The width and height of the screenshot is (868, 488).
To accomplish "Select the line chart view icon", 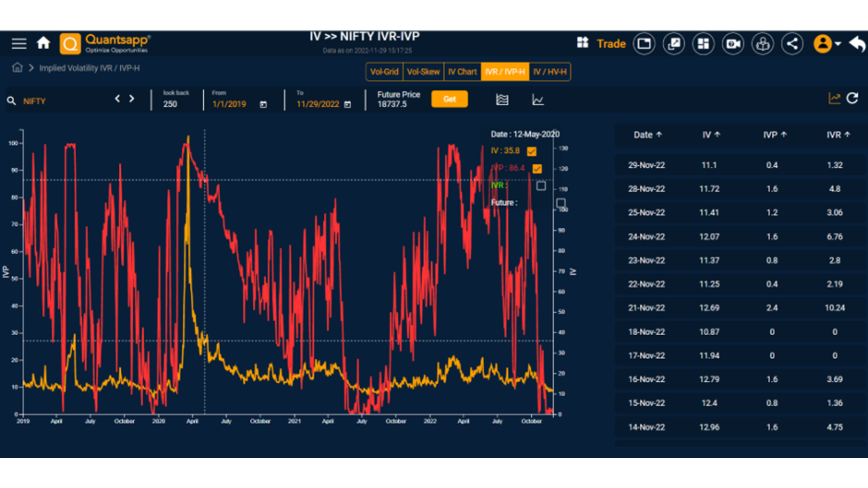I will click(538, 99).
